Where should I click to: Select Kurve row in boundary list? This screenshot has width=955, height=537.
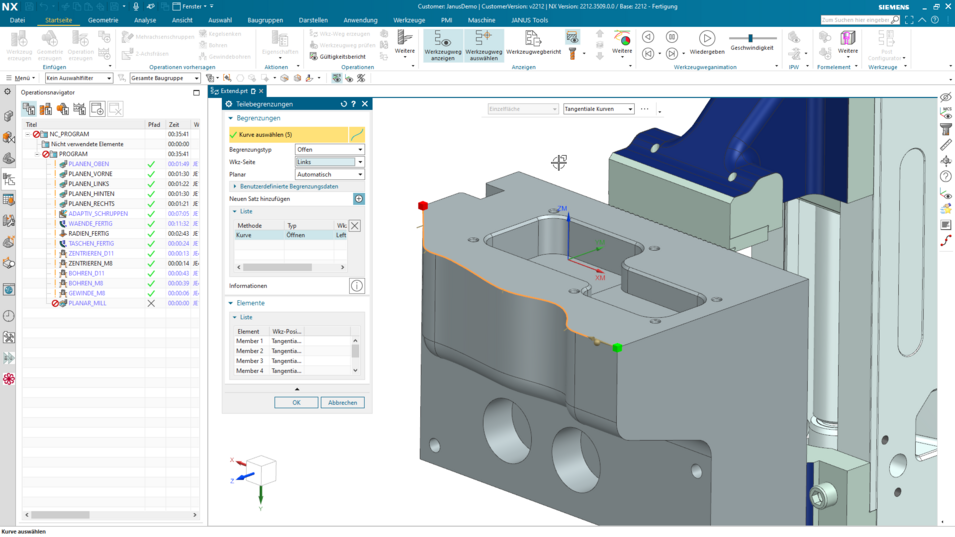pos(291,235)
